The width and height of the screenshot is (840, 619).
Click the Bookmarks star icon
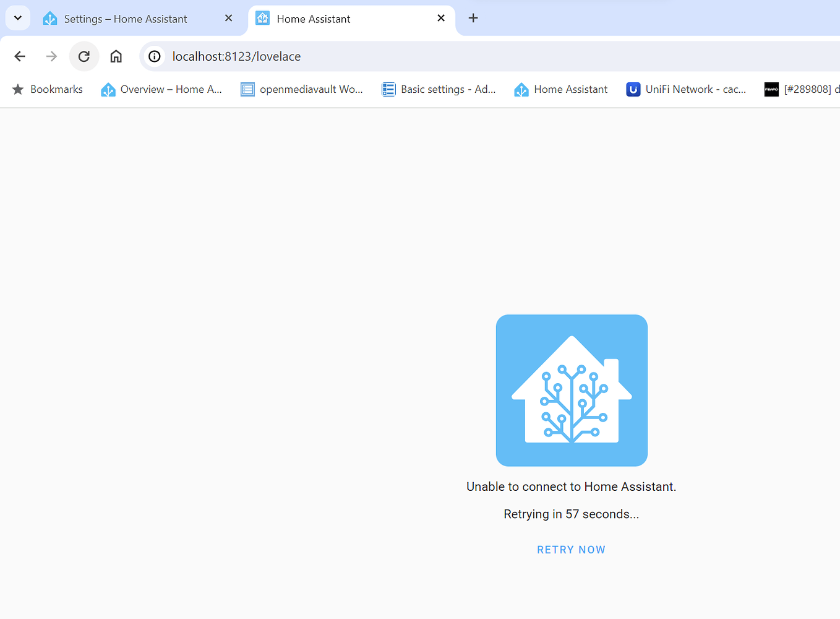(18, 89)
